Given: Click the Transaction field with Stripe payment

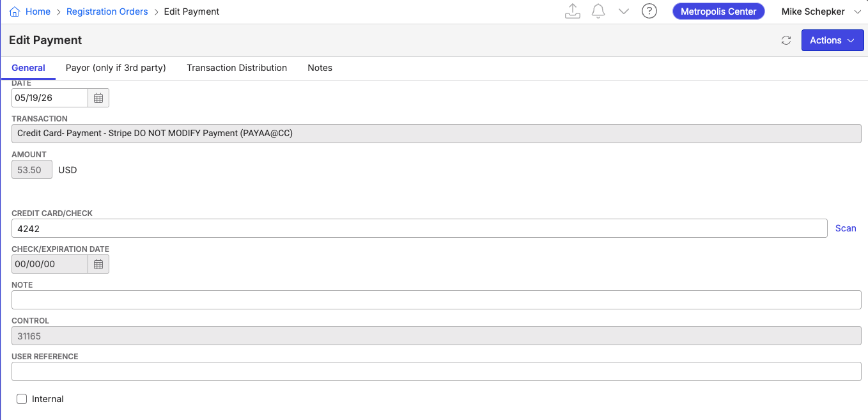Looking at the screenshot, I should (437, 134).
